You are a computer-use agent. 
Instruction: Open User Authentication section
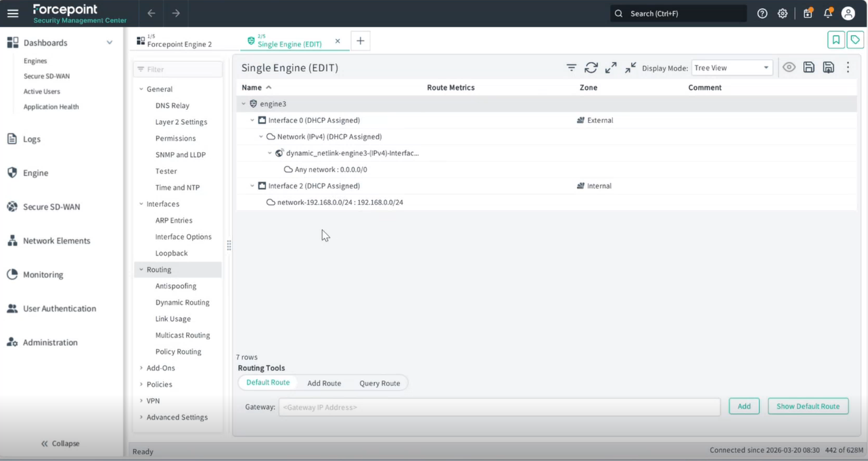pyautogui.click(x=59, y=309)
